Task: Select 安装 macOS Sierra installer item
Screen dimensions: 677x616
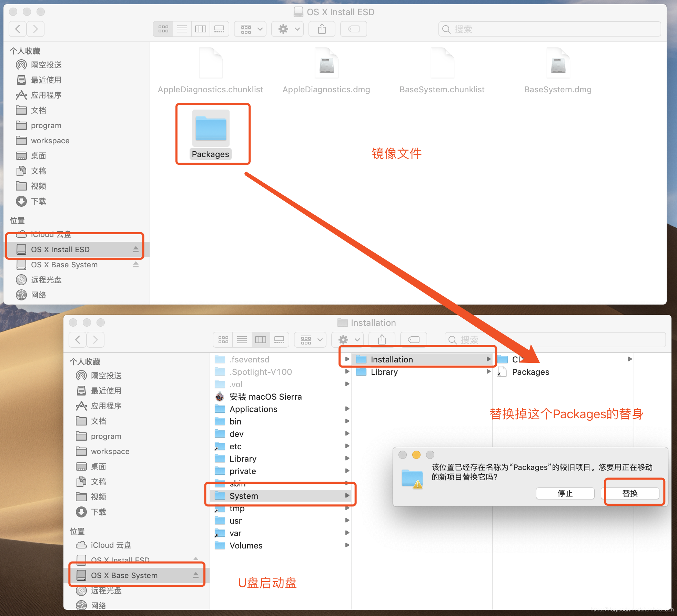Action: [x=265, y=397]
